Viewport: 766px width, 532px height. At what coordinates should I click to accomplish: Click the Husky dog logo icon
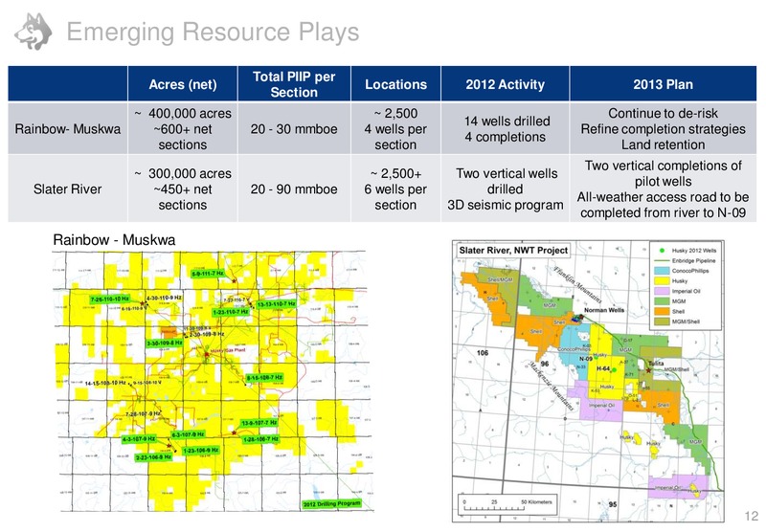pyautogui.click(x=34, y=32)
